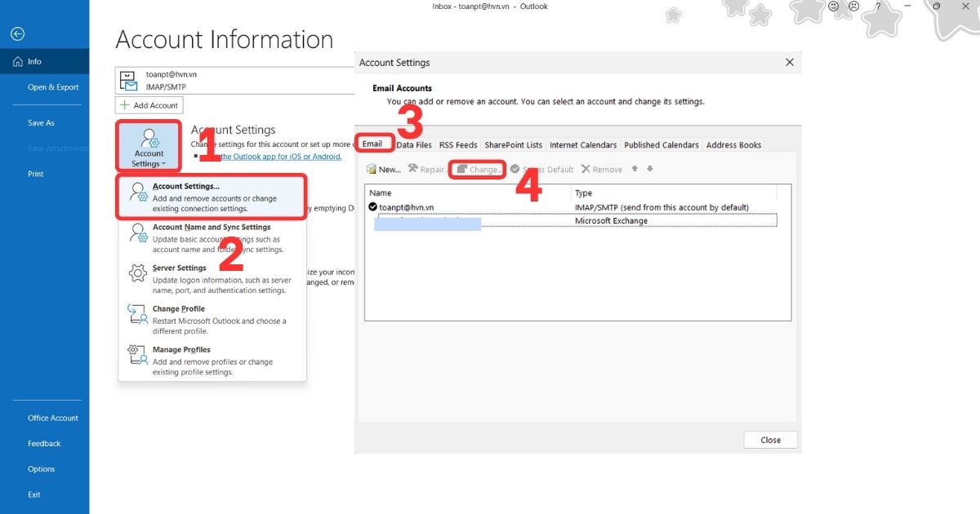980x514 pixels.
Task: Open Print from the left sidebar
Action: coord(35,174)
